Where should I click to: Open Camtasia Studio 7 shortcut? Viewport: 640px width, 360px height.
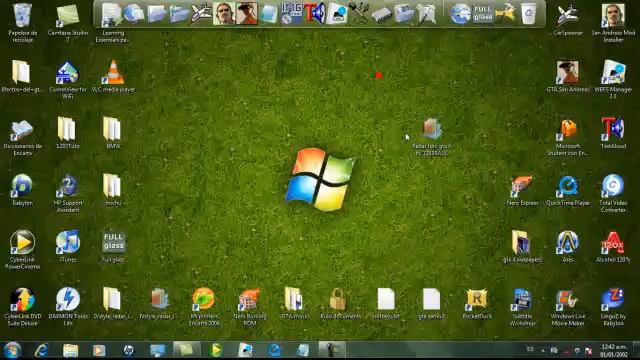coord(68,22)
